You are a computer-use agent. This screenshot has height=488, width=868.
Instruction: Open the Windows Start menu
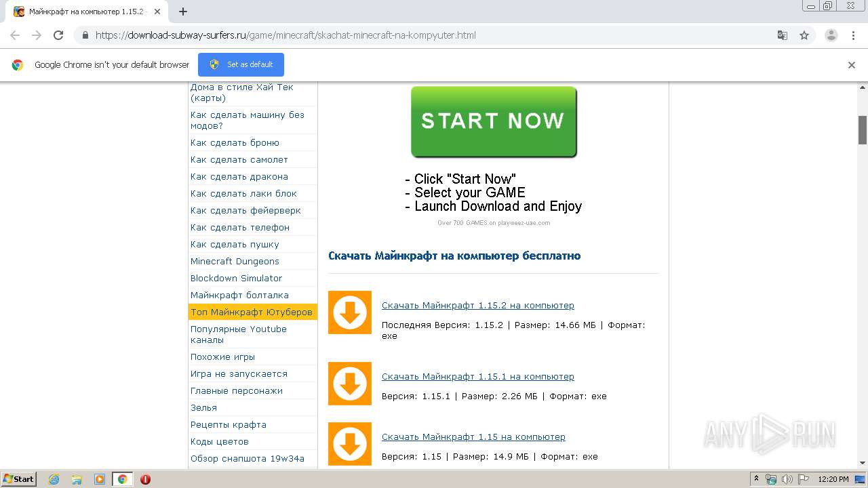(x=18, y=479)
